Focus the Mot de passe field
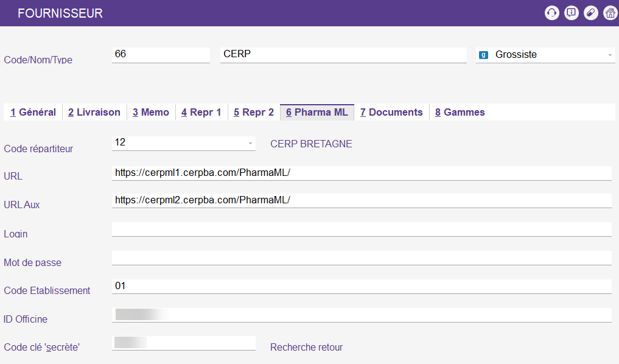This screenshot has height=364, width=619. coord(362,257)
